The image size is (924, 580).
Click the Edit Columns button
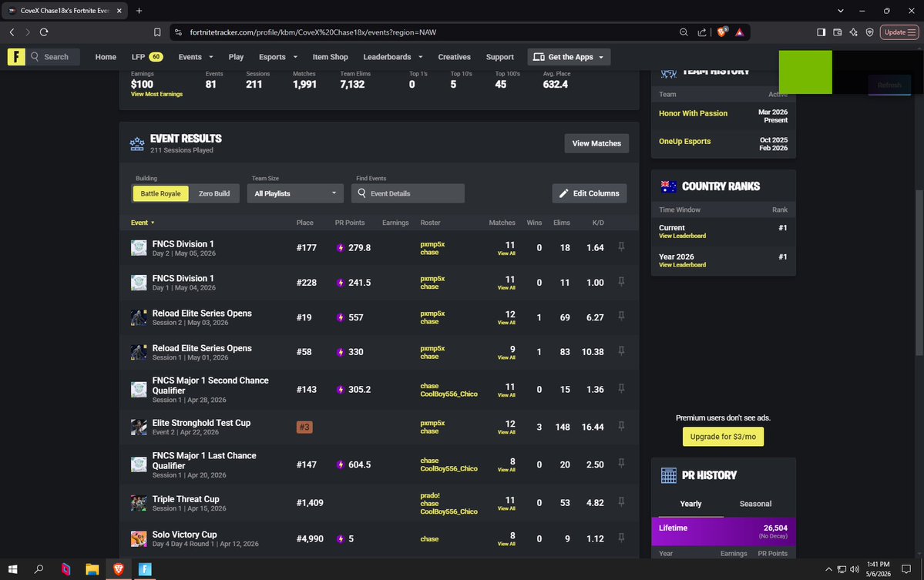(590, 193)
